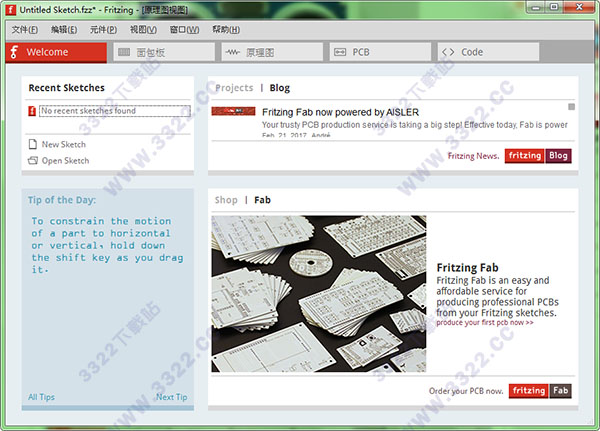This screenshot has height=431, width=600.
Task: Open the 视图(V) menu
Action: pyautogui.click(x=143, y=29)
